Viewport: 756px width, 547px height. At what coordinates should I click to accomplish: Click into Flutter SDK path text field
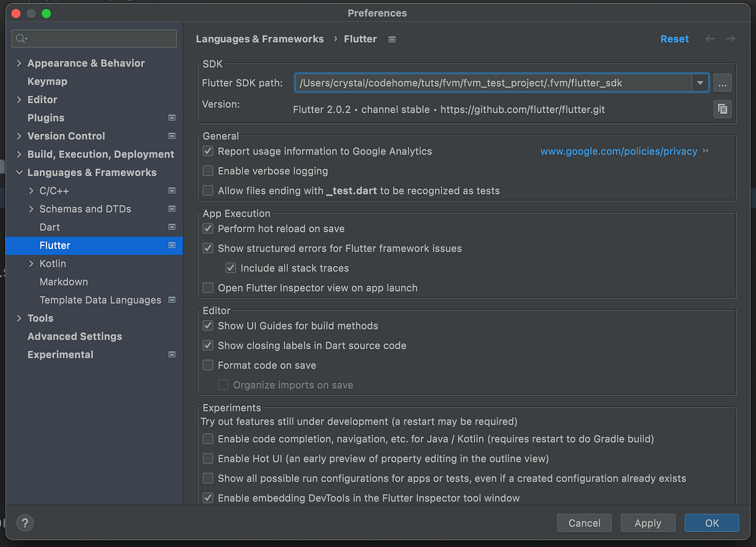[494, 83]
